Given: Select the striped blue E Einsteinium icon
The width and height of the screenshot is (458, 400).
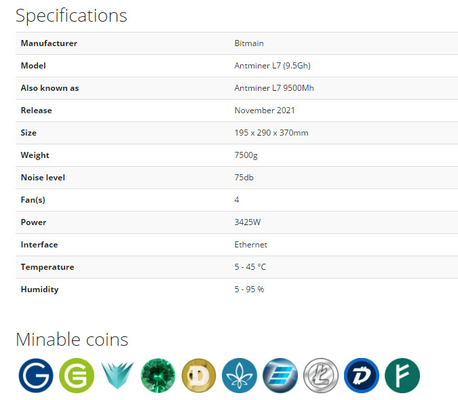Looking at the screenshot, I should point(280,375).
